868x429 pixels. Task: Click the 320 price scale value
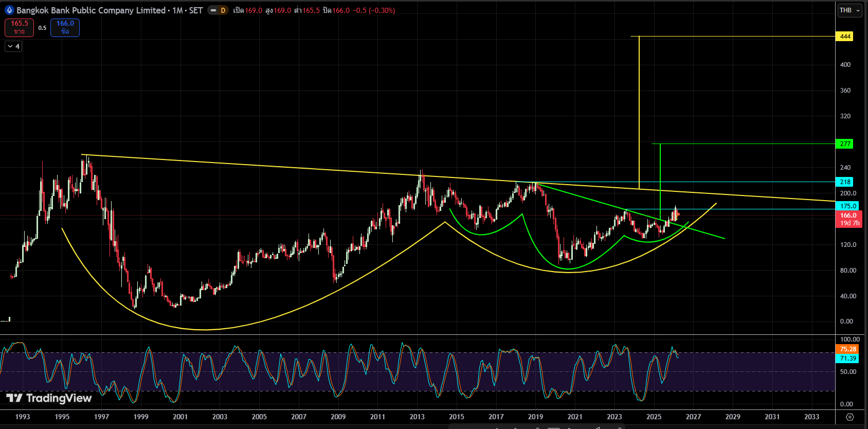[845, 116]
